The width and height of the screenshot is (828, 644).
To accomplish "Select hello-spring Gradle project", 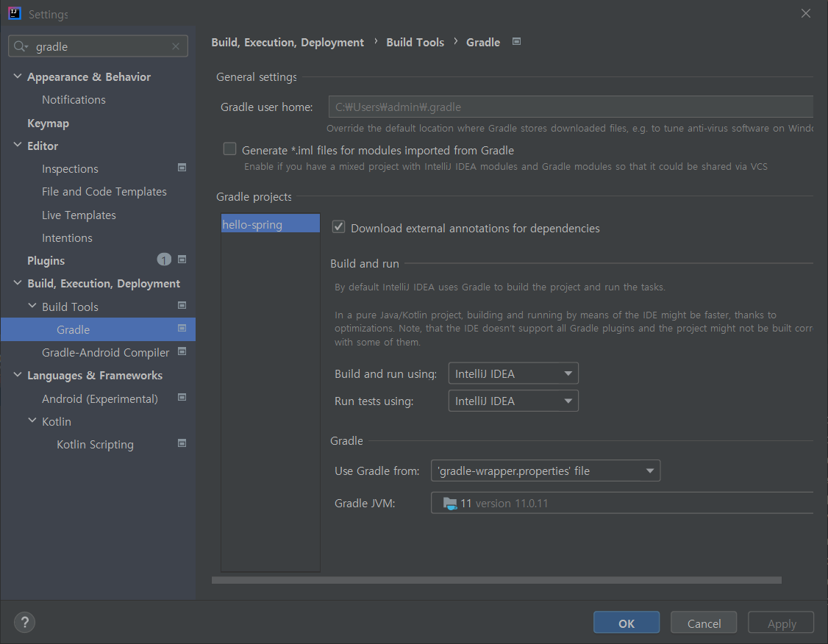I will 271,223.
